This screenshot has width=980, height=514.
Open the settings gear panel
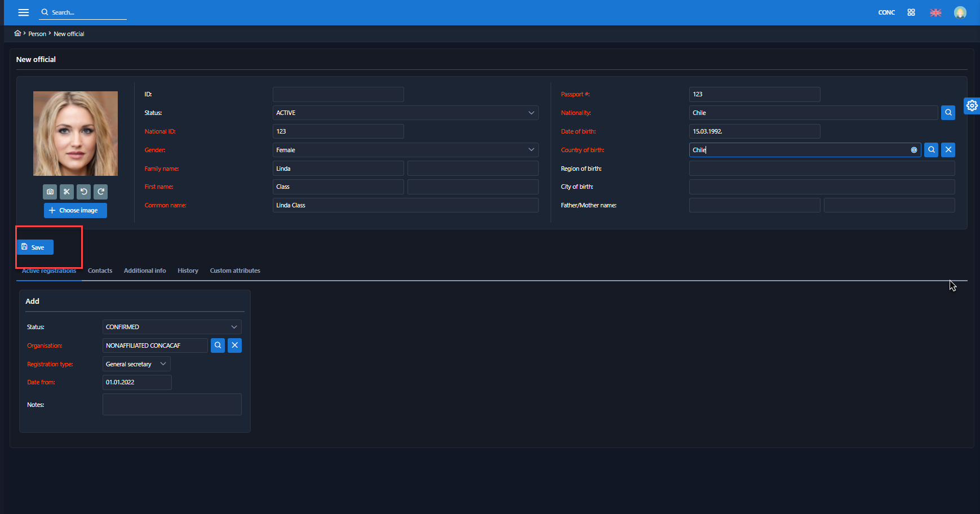[x=972, y=105]
